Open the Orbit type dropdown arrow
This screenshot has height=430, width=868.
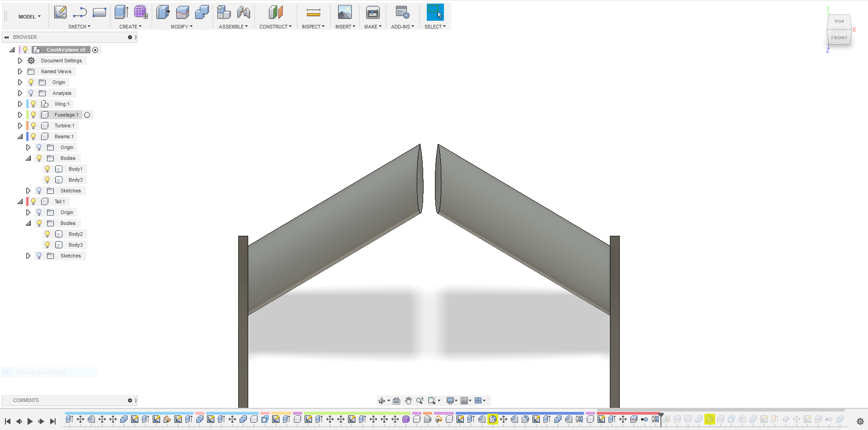tap(388, 401)
